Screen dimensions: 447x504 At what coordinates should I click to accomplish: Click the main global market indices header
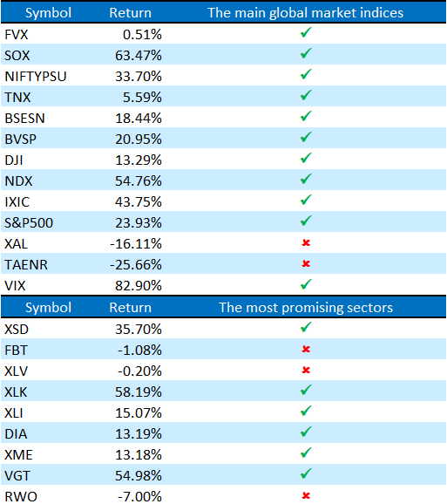[x=306, y=13]
